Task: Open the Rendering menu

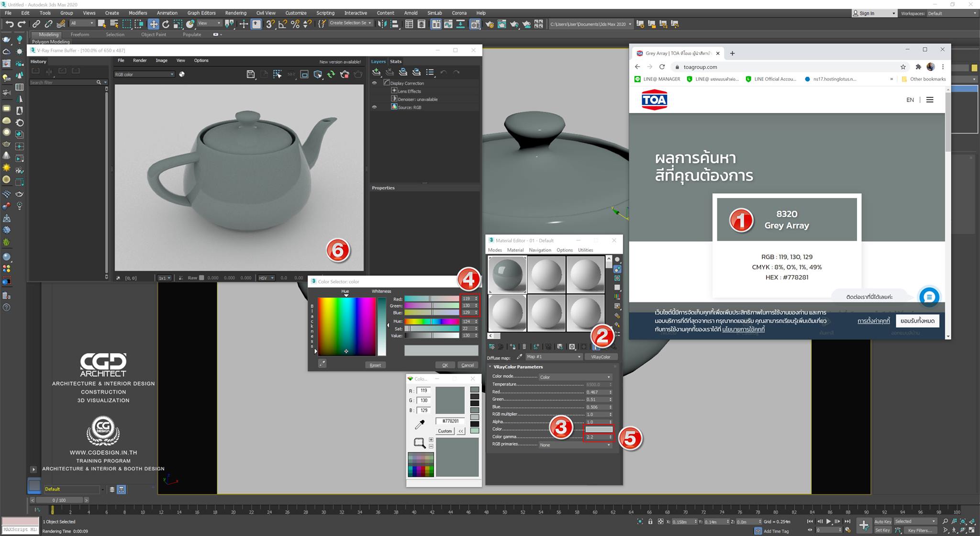Action: (235, 13)
